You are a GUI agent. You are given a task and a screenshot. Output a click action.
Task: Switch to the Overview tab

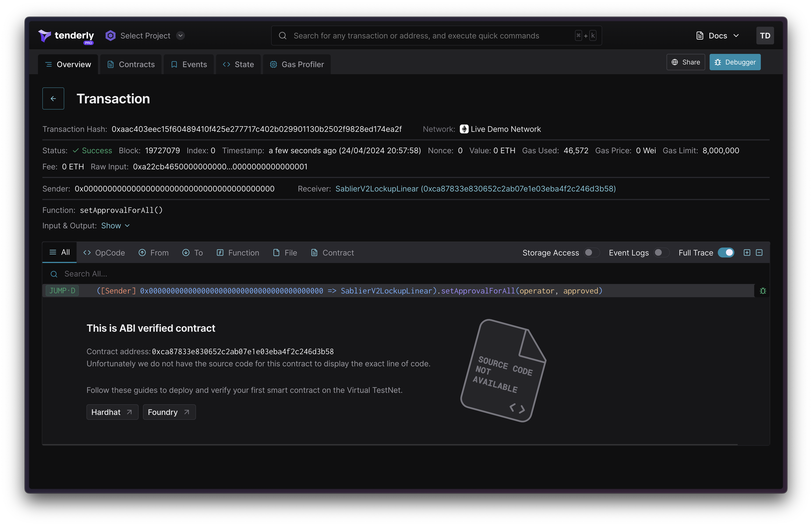pyautogui.click(x=68, y=64)
